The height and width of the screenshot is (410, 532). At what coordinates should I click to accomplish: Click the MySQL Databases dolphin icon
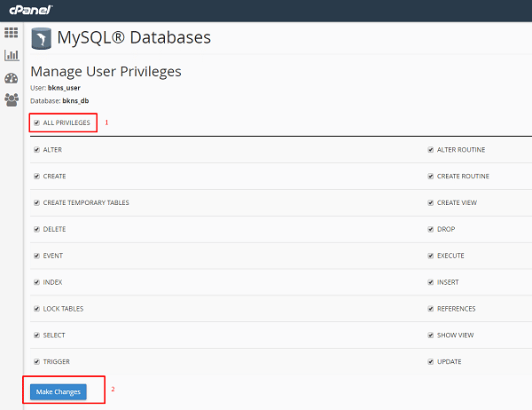point(42,38)
